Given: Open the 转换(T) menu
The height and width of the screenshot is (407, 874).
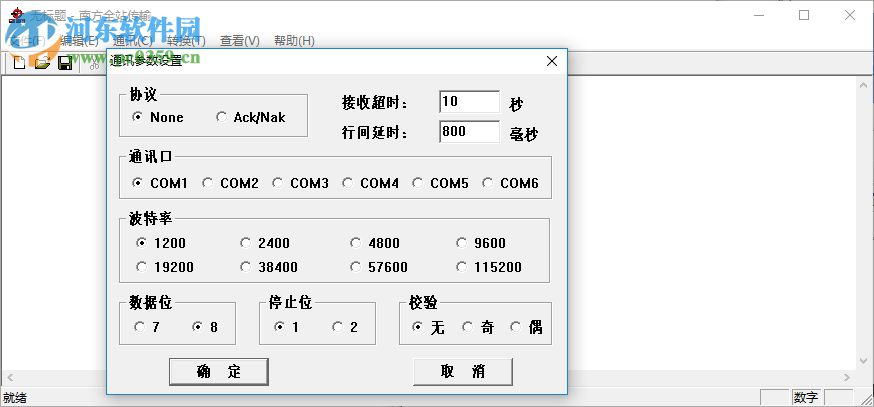Looking at the screenshot, I should [x=186, y=41].
